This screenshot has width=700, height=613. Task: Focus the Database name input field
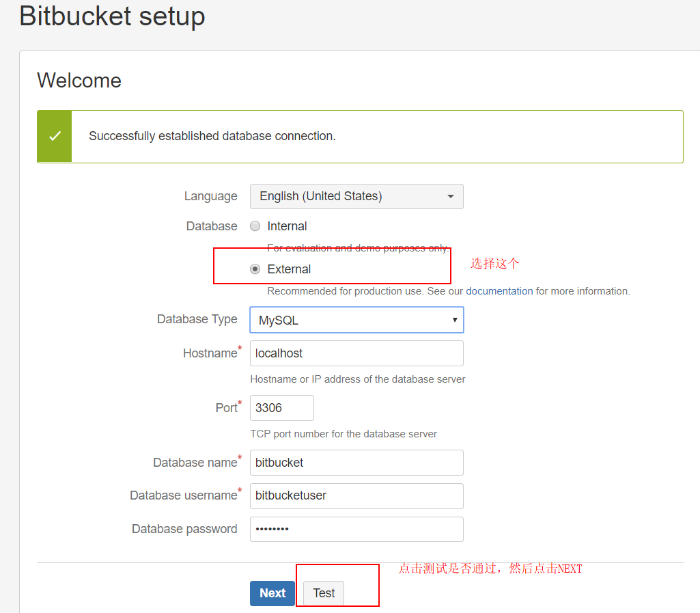[x=356, y=463]
